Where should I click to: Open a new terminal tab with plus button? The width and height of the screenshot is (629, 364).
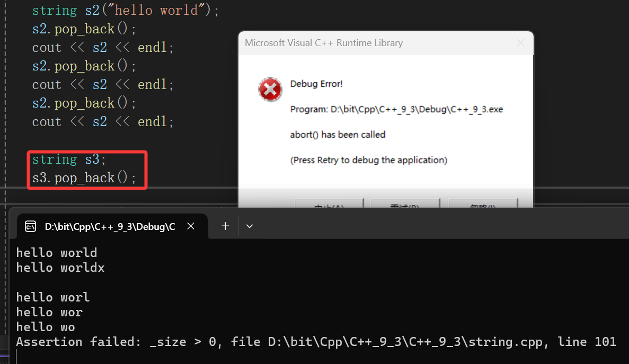point(225,226)
